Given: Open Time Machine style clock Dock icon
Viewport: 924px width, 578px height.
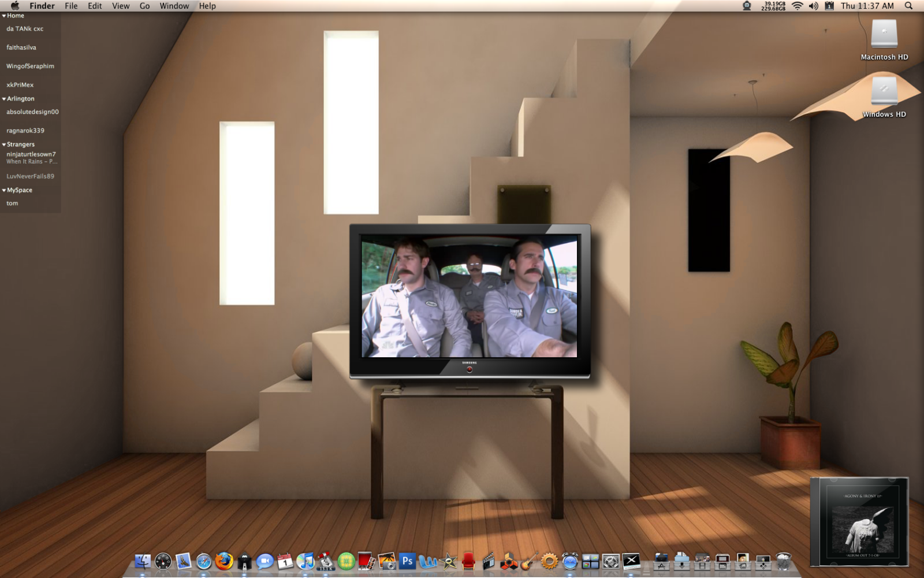Looking at the screenshot, I should pyautogui.click(x=570, y=561).
